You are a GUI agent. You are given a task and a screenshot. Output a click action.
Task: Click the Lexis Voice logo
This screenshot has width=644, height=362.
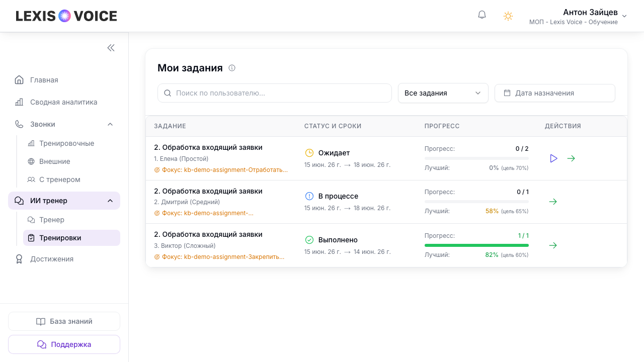pos(66,16)
